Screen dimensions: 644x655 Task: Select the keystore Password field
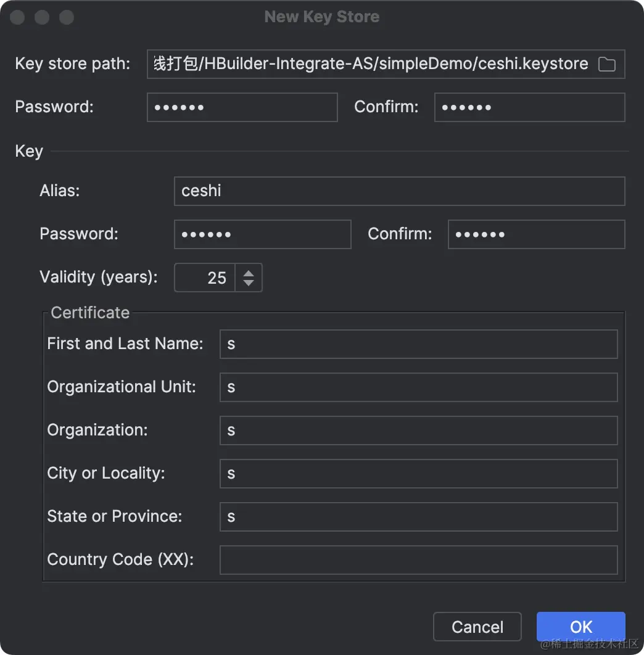point(242,107)
